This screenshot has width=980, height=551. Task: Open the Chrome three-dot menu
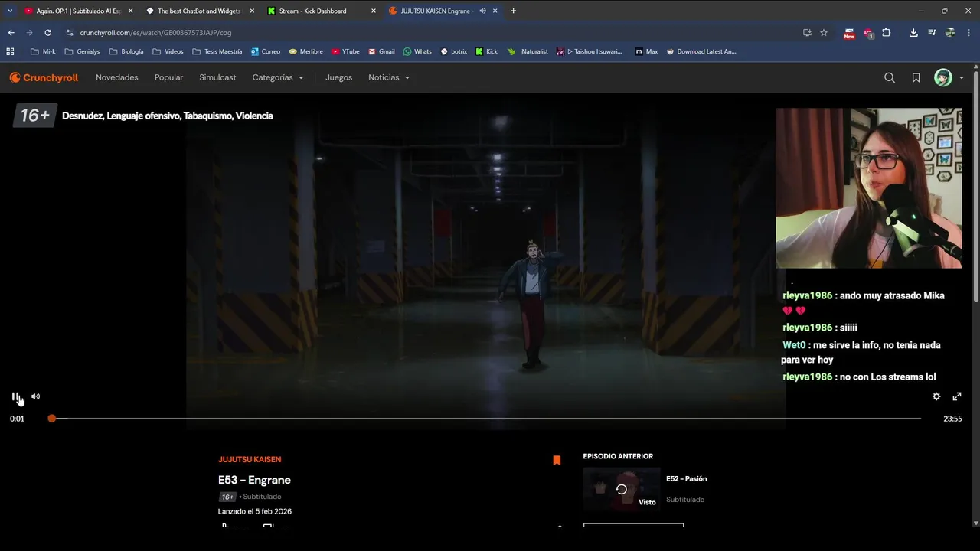969,32
